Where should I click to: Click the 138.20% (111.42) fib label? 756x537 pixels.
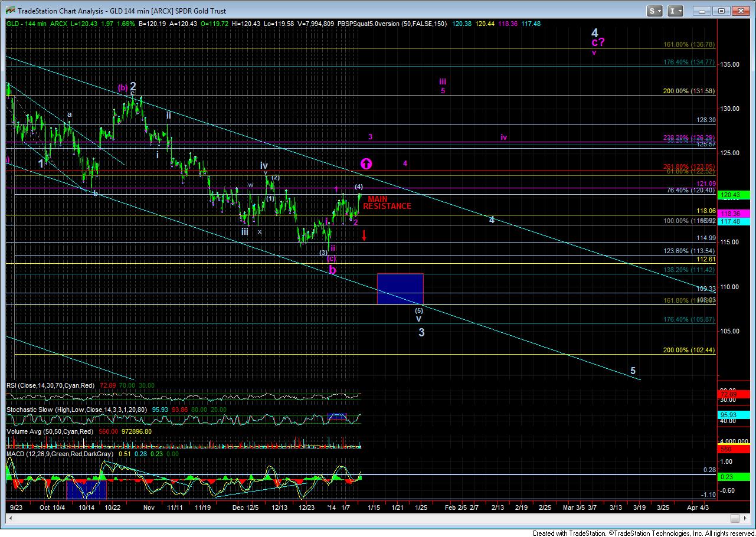690,269
